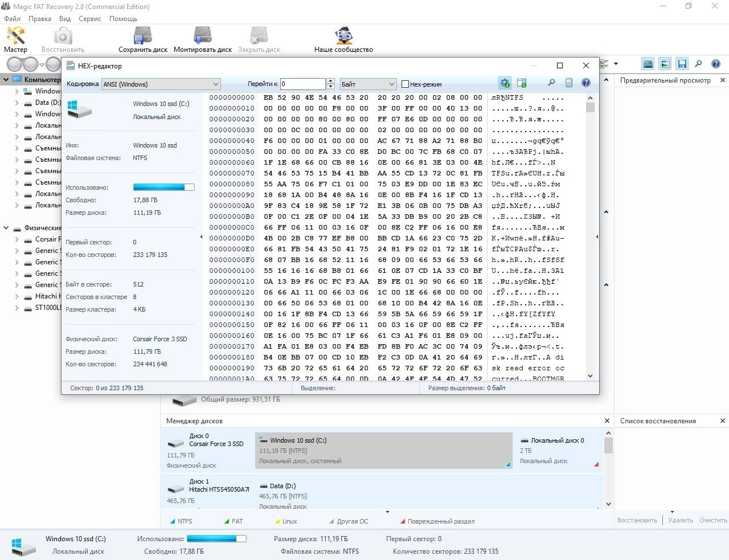Click back navigation arrow button
The height and width of the screenshot is (560, 729).
[14, 64]
